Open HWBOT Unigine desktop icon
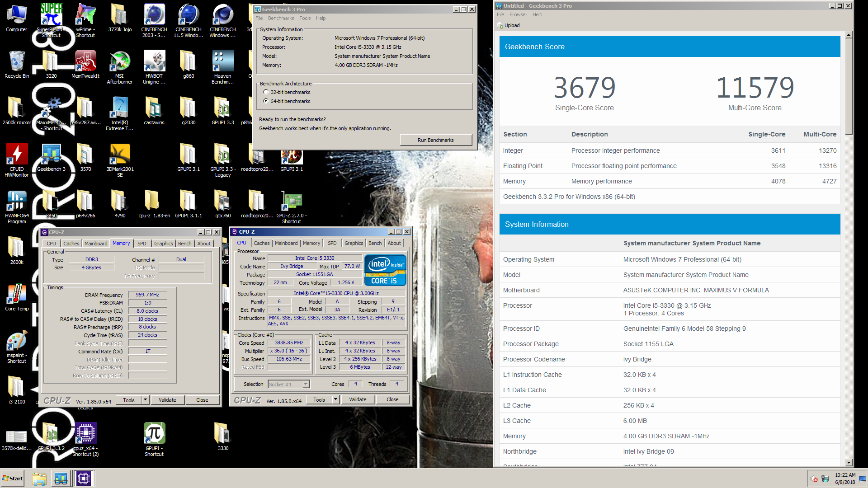 (154, 67)
